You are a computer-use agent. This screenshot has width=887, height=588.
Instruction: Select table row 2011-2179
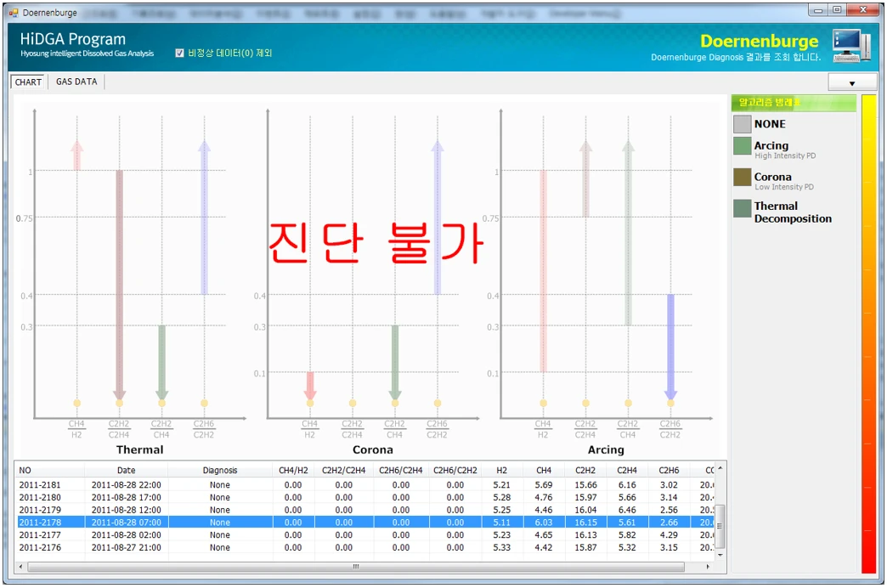click(x=365, y=510)
